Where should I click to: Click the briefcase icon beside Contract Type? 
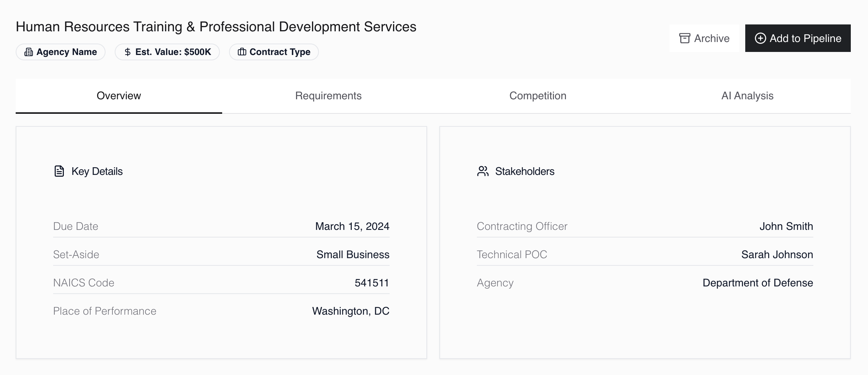point(242,52)
